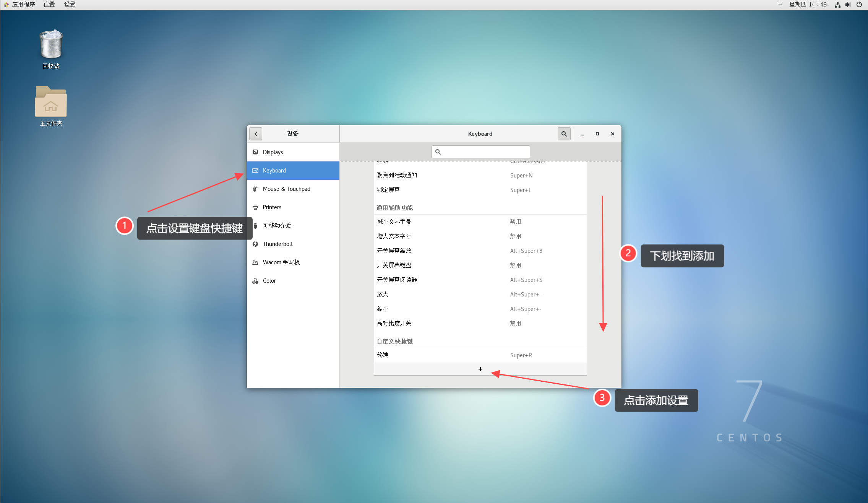This screenshot has width=868, height=503.
Task: Maximize the Keyboard settings window
Action: pyautogui.click(x=597, y=134)
